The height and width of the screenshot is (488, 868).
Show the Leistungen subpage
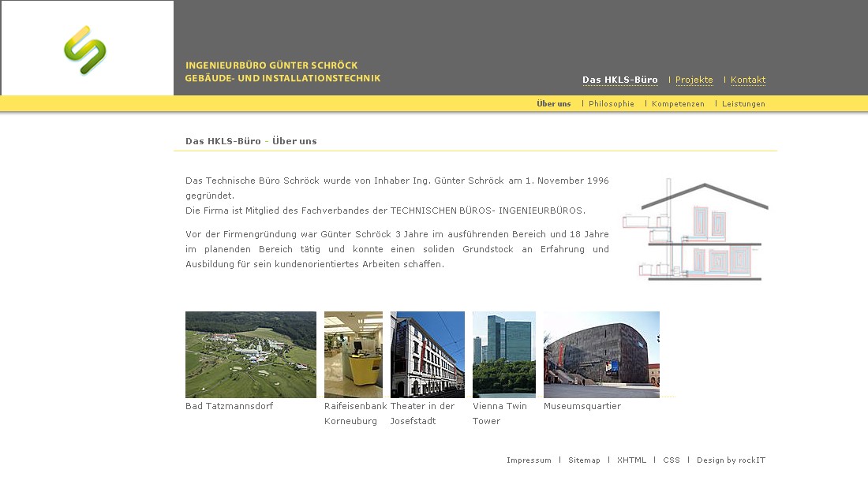[743, 104]
